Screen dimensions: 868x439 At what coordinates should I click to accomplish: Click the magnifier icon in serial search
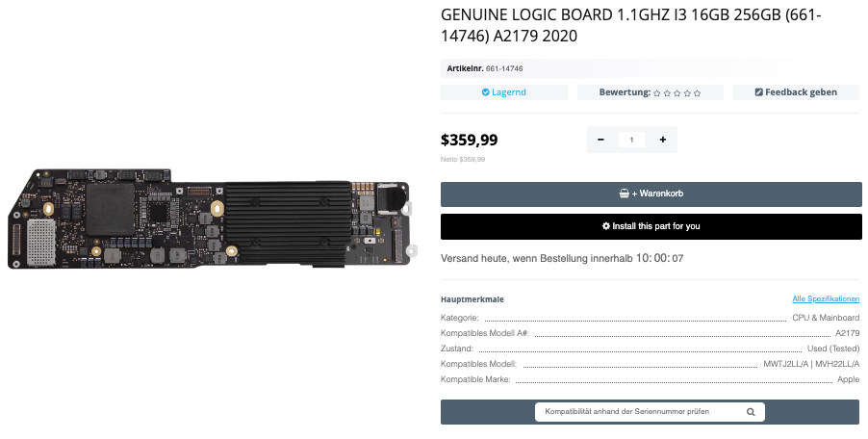point(751,412)
